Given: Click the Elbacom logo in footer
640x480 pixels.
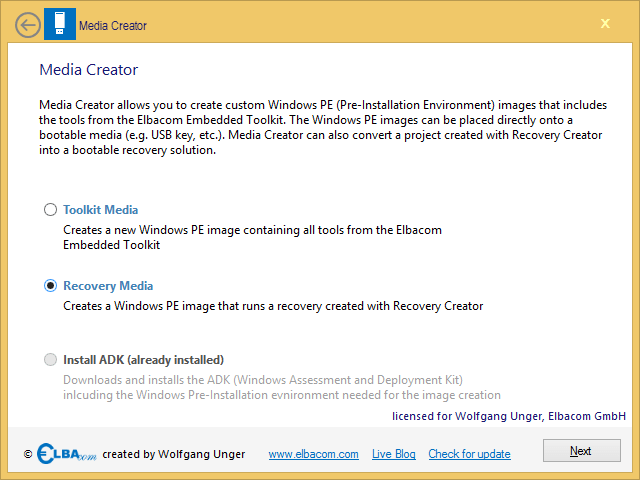Looking at the screenshot, I should tap(67, 453).
